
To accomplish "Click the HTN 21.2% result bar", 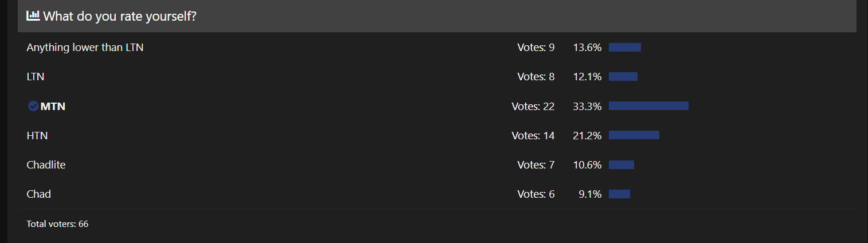I will (x=634, y=135).
